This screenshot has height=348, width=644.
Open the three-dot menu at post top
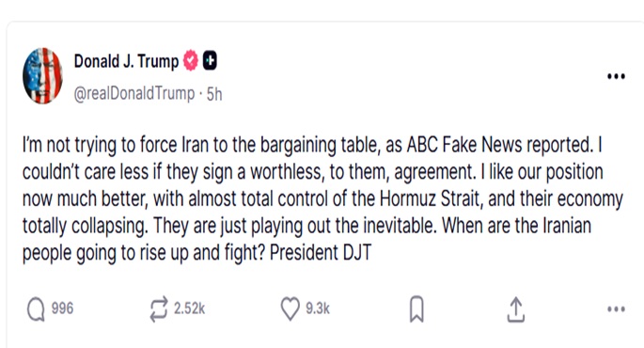coord(616,76)
